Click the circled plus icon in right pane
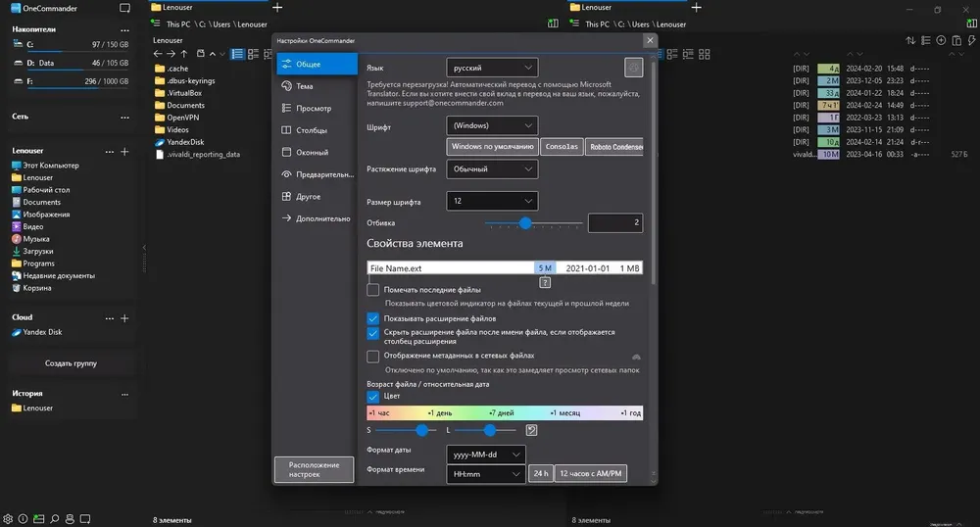The image size is (980, 527). [941, 40]
